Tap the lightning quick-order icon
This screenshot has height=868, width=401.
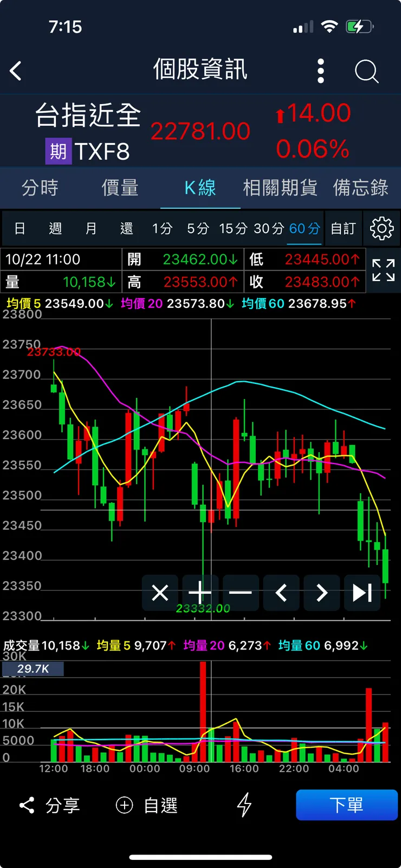244,805
